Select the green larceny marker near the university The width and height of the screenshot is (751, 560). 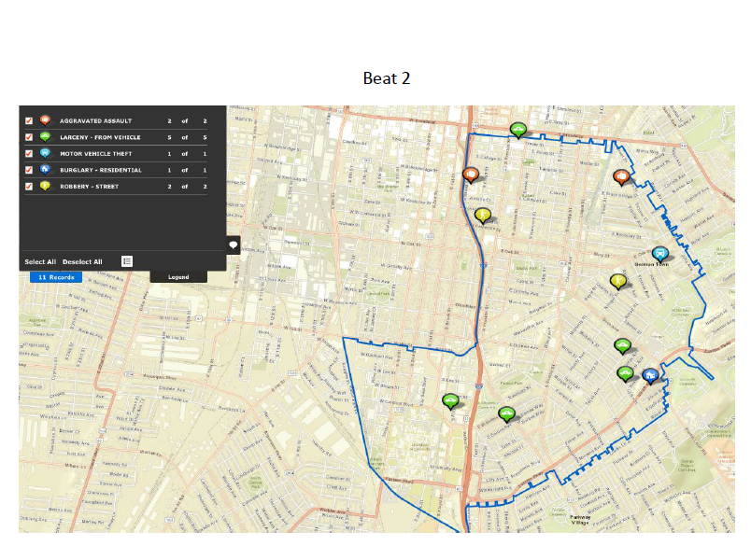[451, 400]
